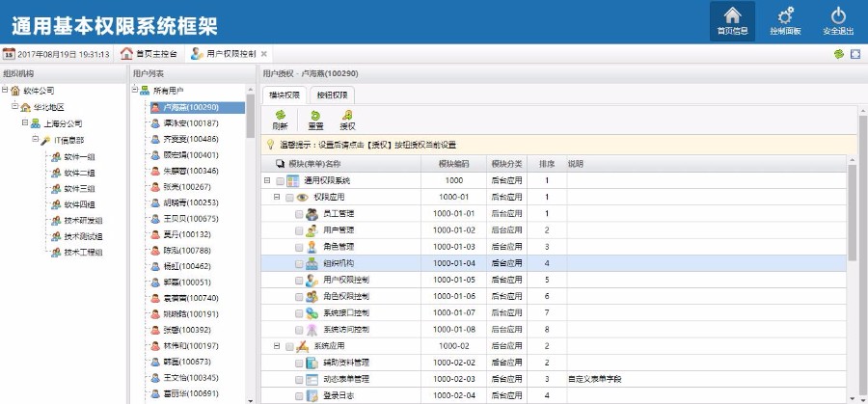Collapse the 华北地区 tree node
This screenshot has width=868, height=404.
[14, 106]
